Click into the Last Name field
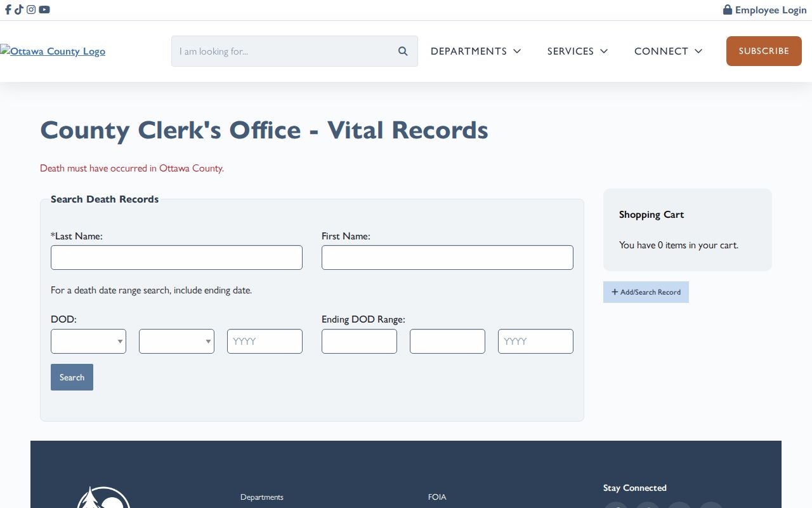812x508 pixels. coord(176,257)
